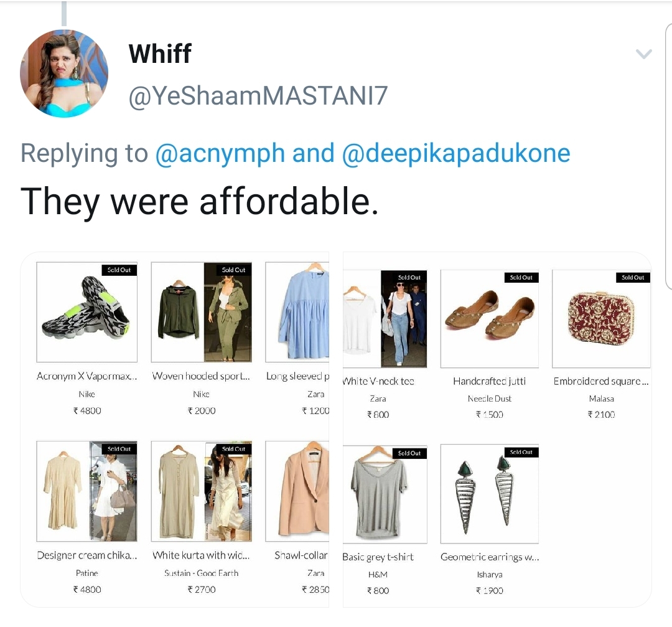Image resolution: width=672 pixels, height=627 pixels.
Task: View the White V-neck tee image
Action: tap(385, 319)
